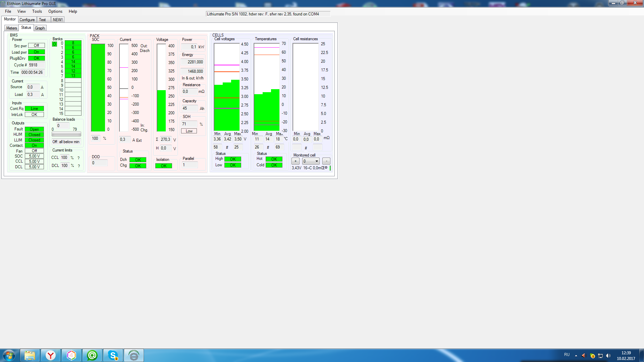This screenshot has height=362, width=644.
Task: Switch to the Meters sub-tab
Action: [11, 28]
